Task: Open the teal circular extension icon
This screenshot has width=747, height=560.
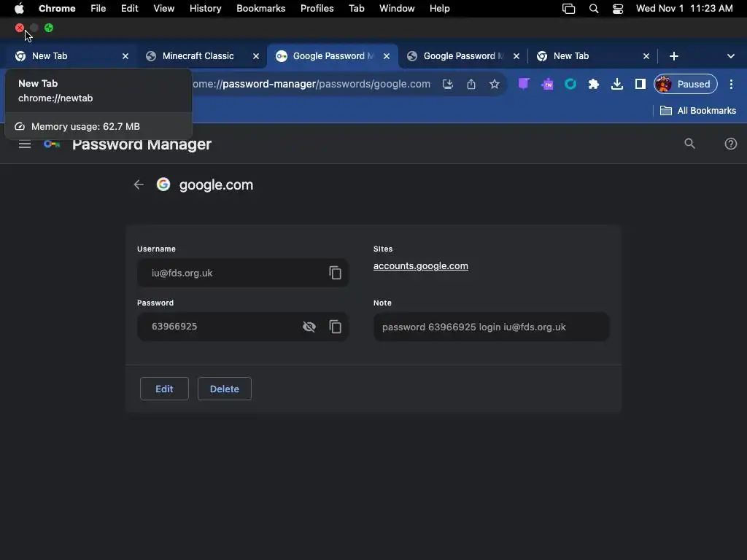Action: (570, 85)
